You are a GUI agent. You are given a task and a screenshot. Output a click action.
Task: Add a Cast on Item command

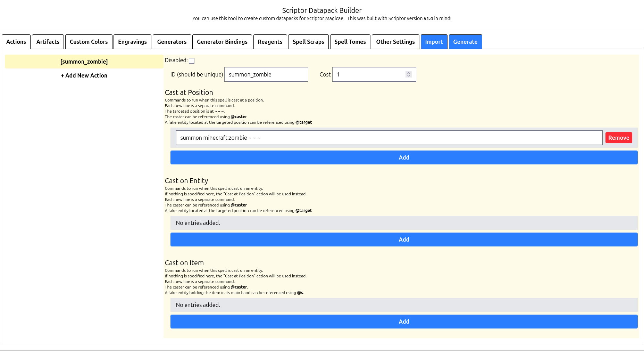(x=404, y=322)
